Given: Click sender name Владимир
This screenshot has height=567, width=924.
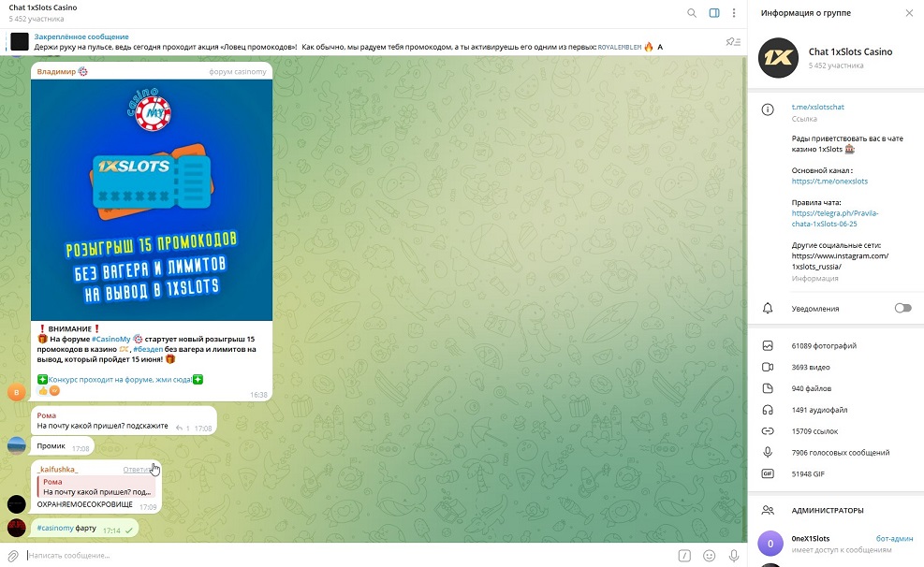Looking at the screenshot, I should pos(56,72).
